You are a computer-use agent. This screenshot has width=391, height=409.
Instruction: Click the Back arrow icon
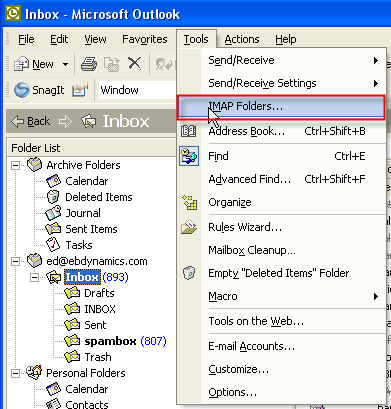pos(17,121)
